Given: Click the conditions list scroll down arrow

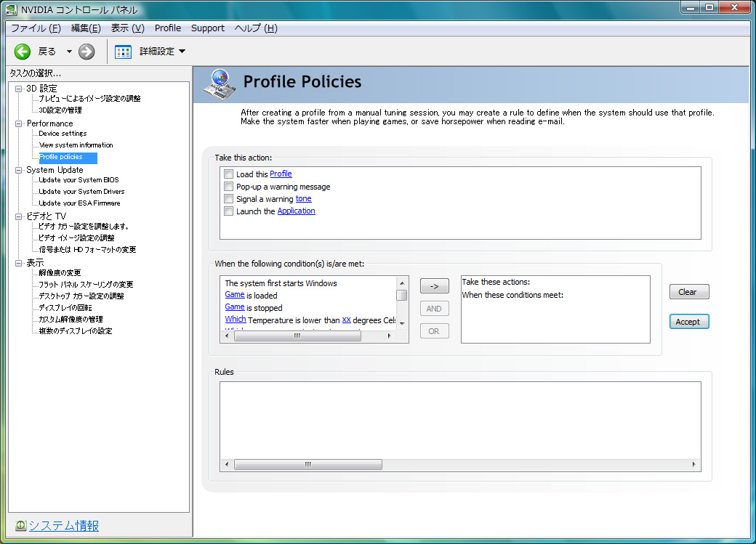Looking at the screenshot, I should coord(402,323).
